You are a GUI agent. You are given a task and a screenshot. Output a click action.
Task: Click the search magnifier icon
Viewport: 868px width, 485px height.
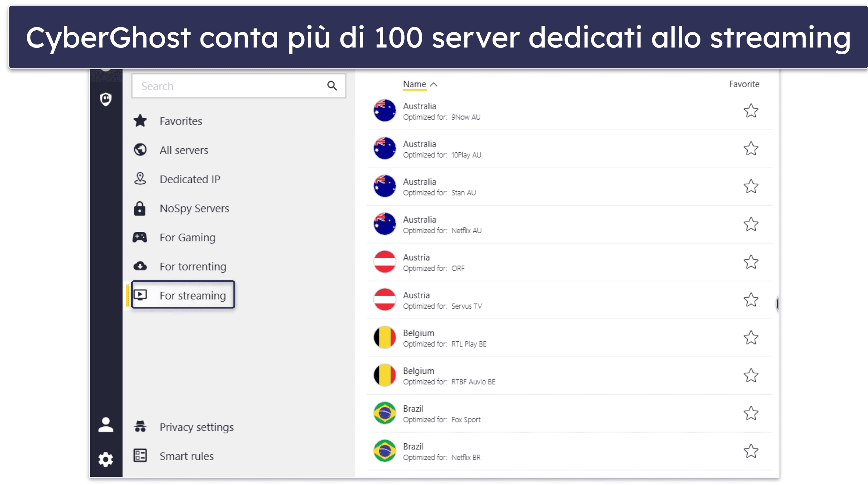point(332,86)
